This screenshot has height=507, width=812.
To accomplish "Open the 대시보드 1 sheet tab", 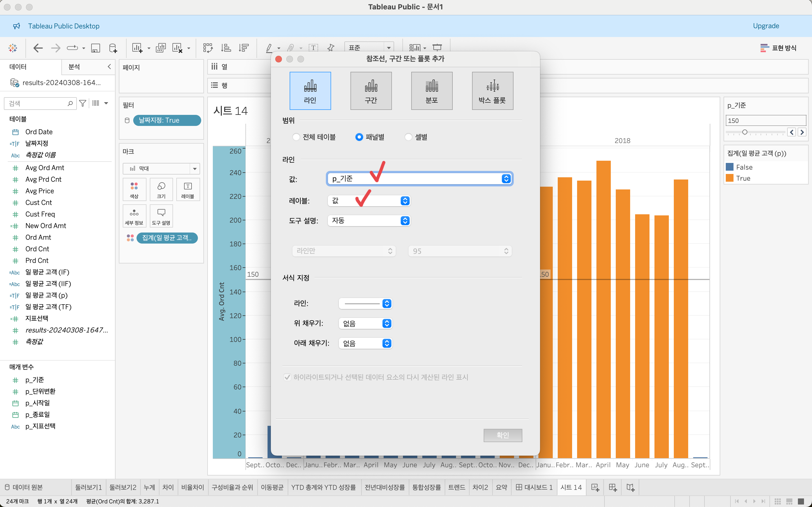I will point(534,487).
